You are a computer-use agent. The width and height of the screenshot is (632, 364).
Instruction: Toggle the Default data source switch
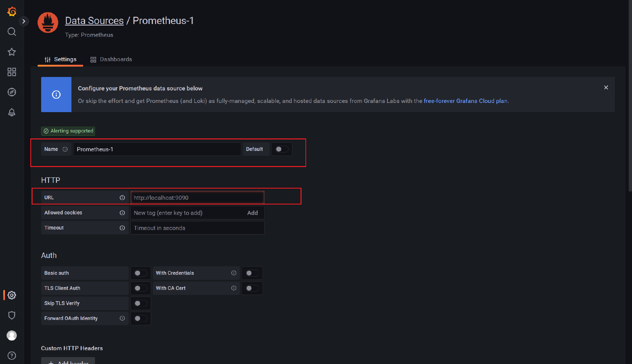[x=282, y=149]
